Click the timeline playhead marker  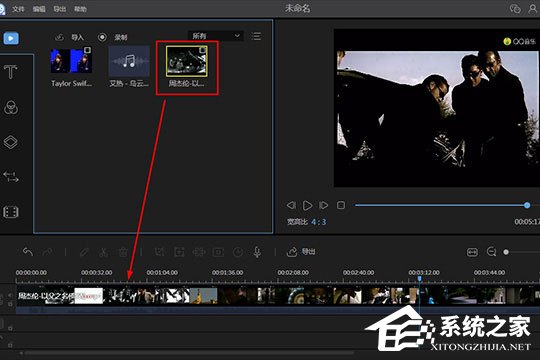click(419, 278)
